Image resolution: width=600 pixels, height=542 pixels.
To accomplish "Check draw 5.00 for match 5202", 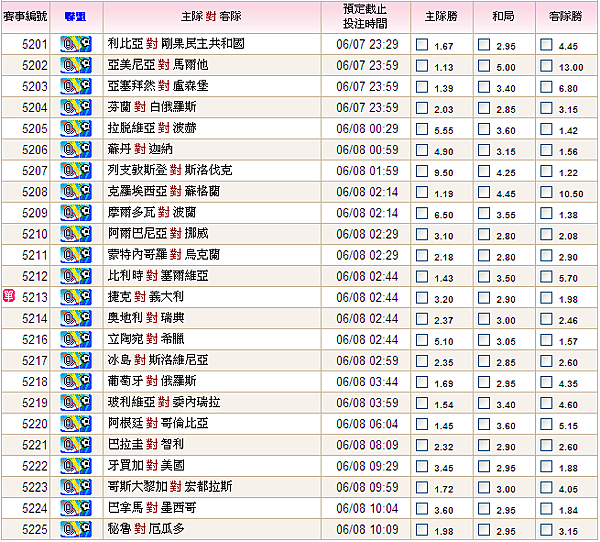I will 484,66.
